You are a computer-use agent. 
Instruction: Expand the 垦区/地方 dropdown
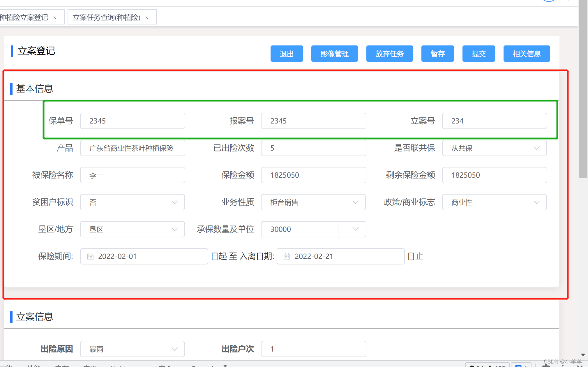click(x=132, y=229)
